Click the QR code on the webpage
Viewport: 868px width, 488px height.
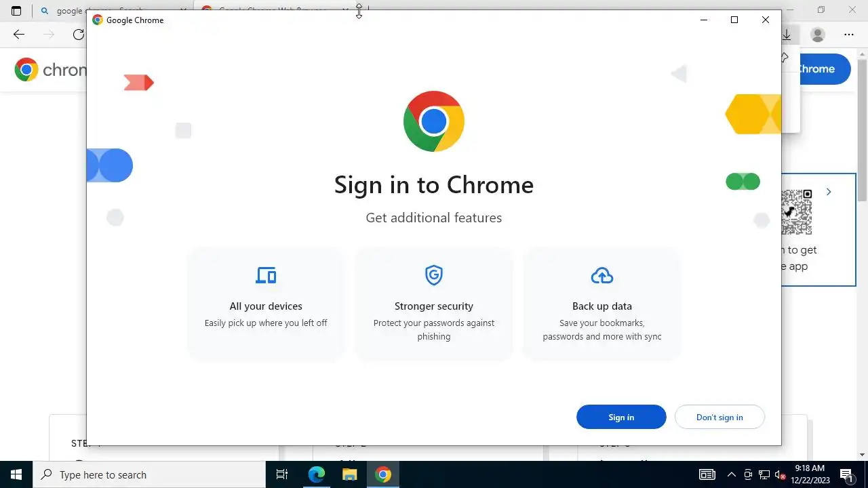click(797, 211)
